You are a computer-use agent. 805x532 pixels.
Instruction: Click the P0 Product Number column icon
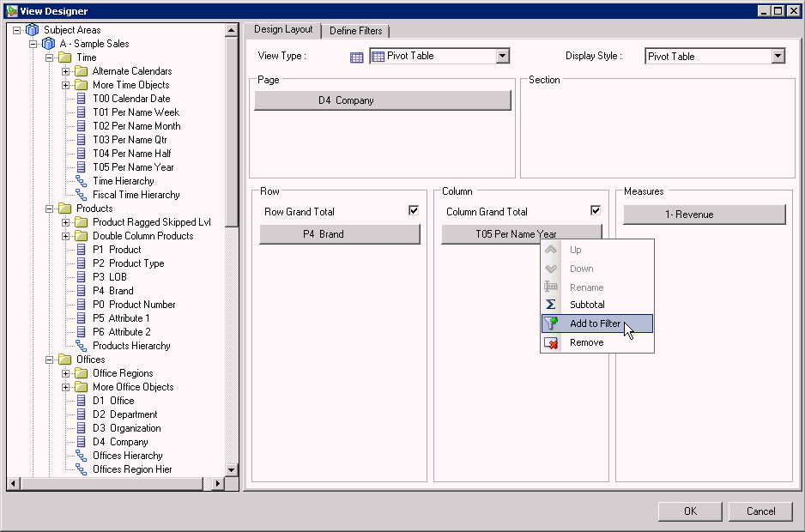82,305
